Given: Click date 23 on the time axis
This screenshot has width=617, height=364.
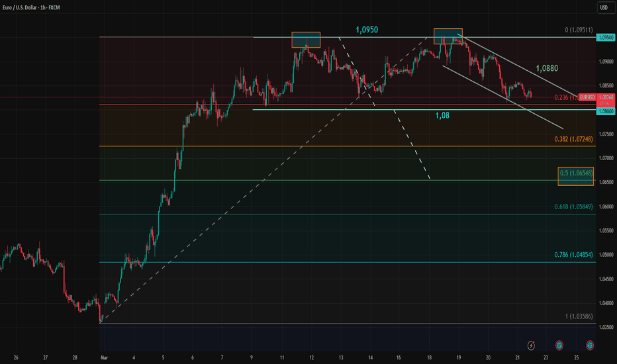Looking at the screenshot, I should tap(546, 357).
